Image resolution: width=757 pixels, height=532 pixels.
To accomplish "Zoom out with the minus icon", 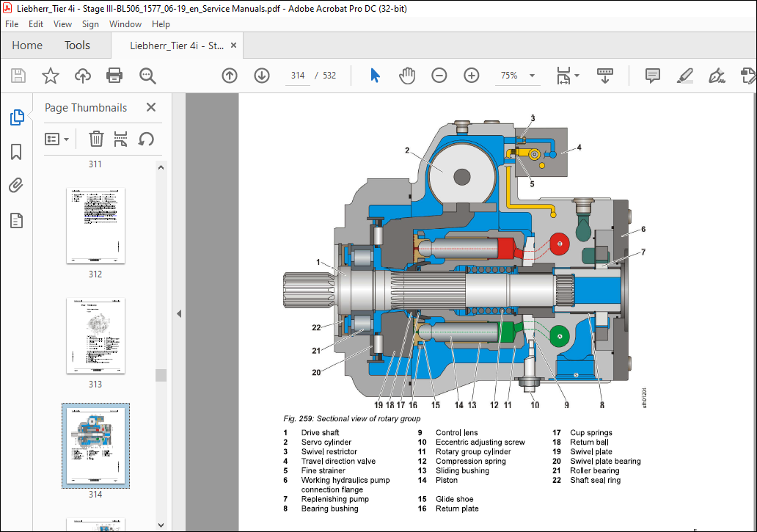I will coord(439,76).
